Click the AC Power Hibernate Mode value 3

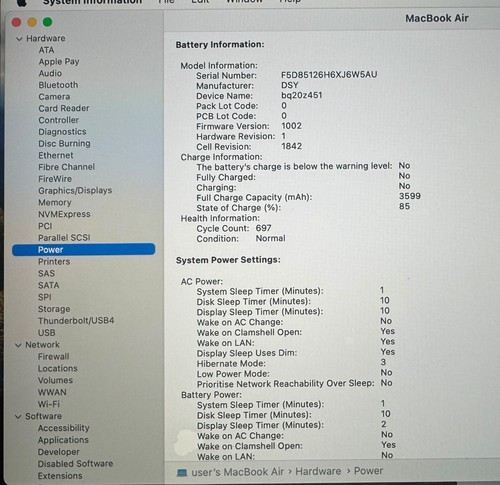click(383, 362)
